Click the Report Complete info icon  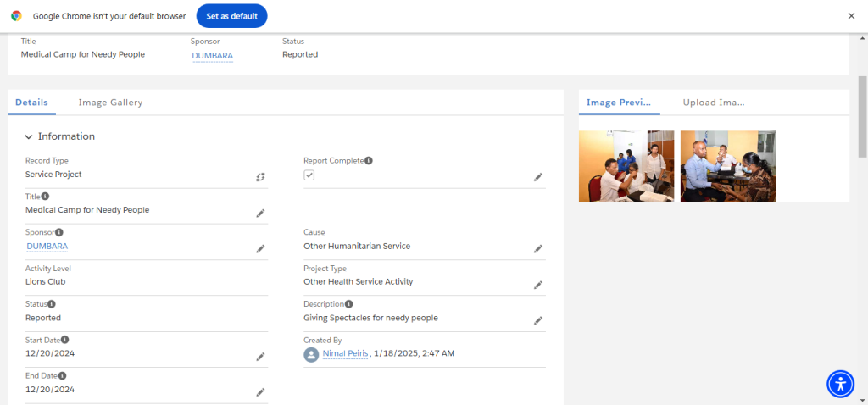pos(369,160)
